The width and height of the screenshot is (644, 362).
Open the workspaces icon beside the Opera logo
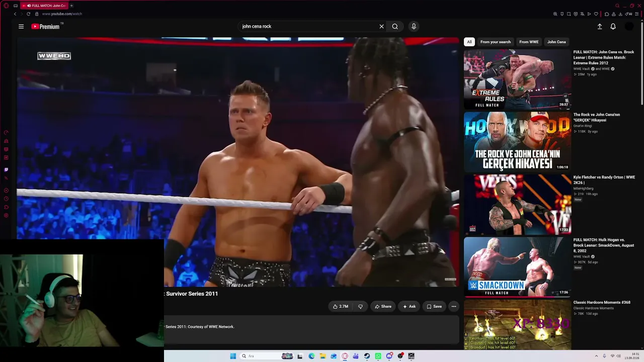pyautogui.click(x=16, y=6)
